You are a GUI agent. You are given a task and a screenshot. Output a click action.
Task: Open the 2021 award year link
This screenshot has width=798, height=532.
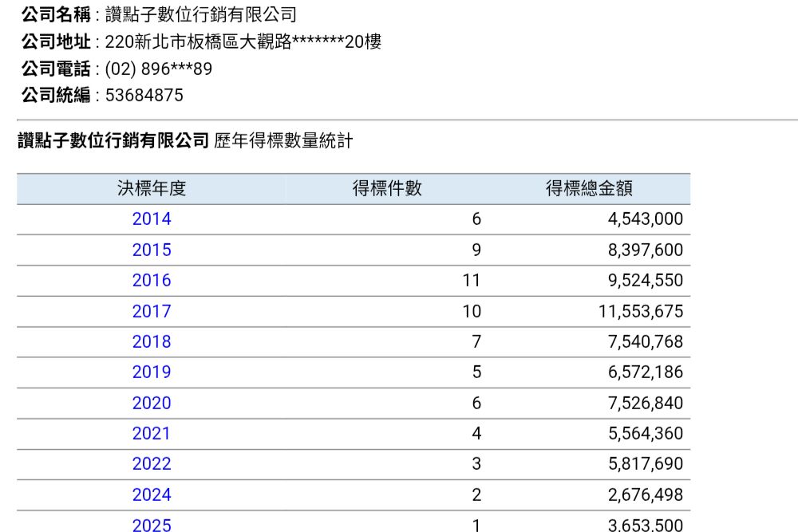click(152, 434)
